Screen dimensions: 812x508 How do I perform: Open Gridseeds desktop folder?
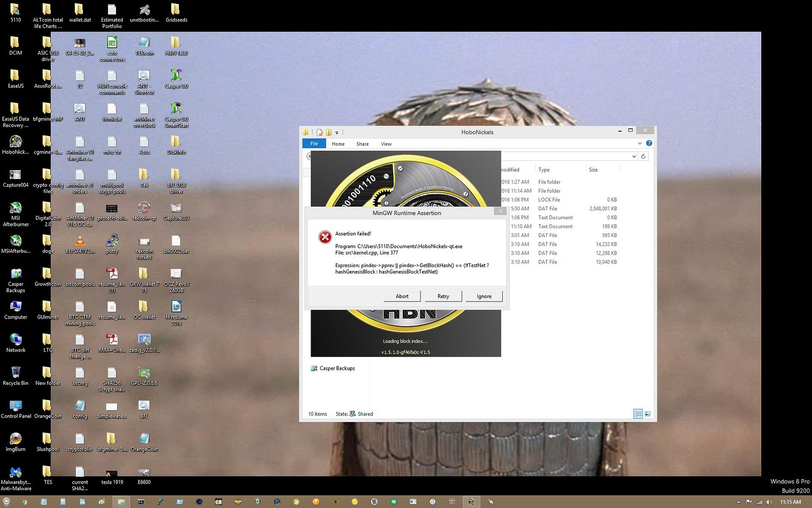[x=176, y=13]
